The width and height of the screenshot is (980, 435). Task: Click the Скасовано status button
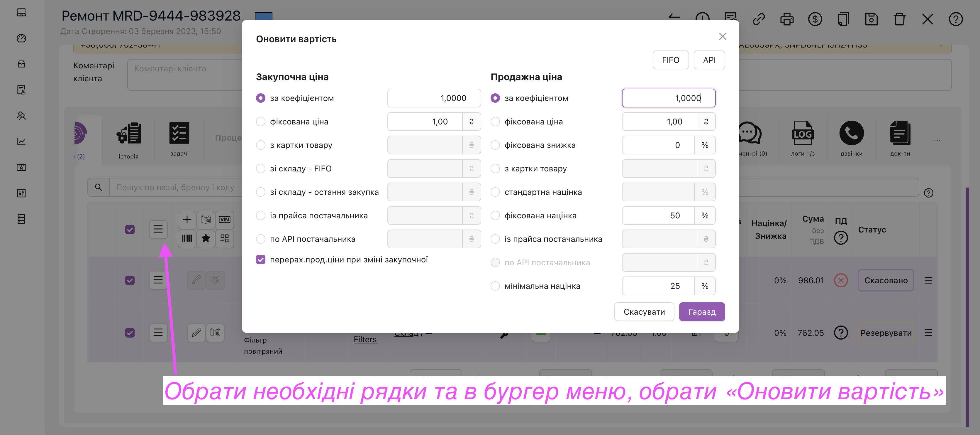click(886, 281)
